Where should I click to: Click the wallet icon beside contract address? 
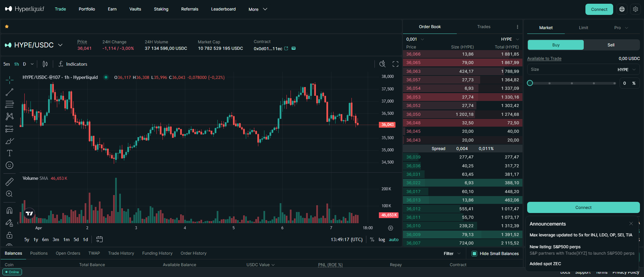tap(294, 48)
